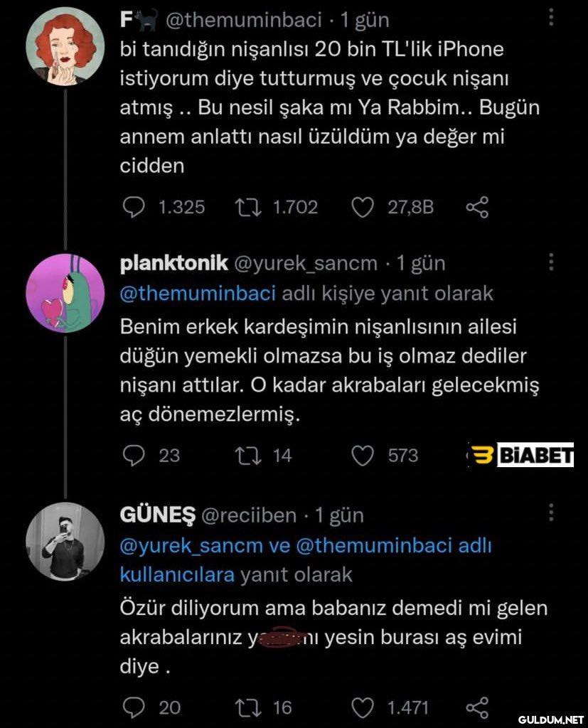Open more options menu on planktonik's tweet
The image size is (588, 728).
point(552,263)
